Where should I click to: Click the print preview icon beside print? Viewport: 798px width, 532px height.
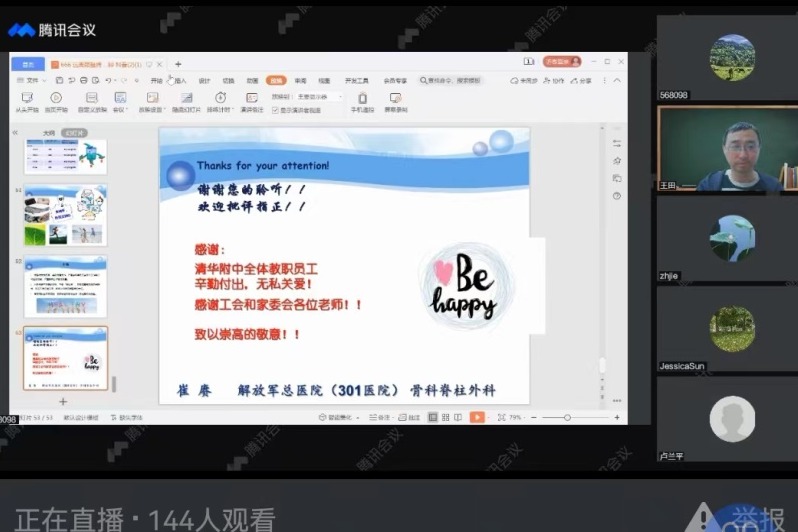tap(96, 80)
